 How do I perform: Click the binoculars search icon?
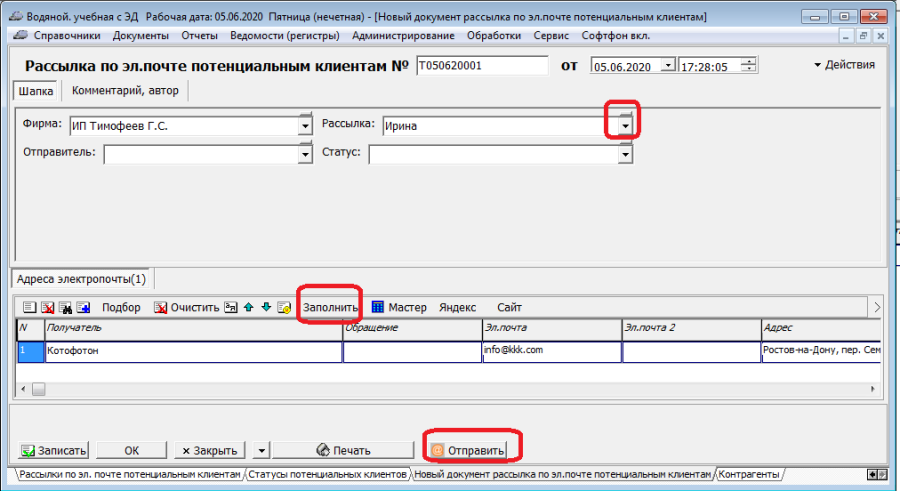64,308
